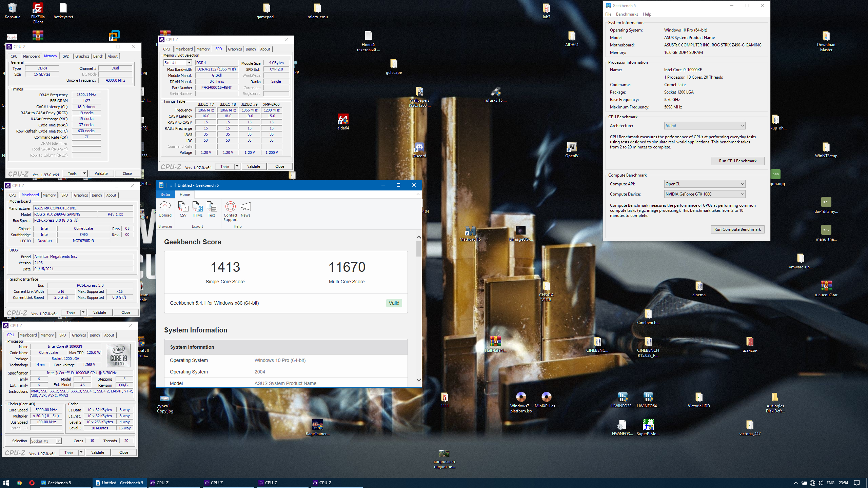Screen dimensions: 868x488
Task: Click the scroll down arrow in Geekbench results
Action: coord(419,380)
